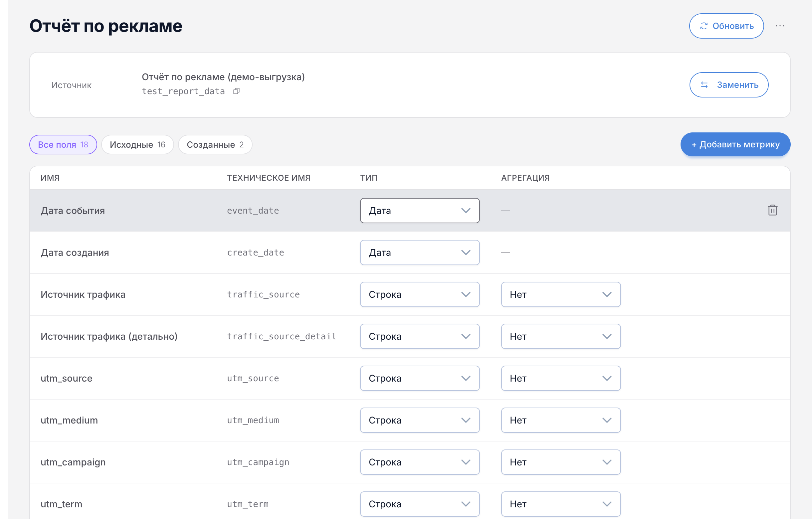812x519 pixels.
Task: Click the test_report_data source identifier
Action: pos(183,91)
